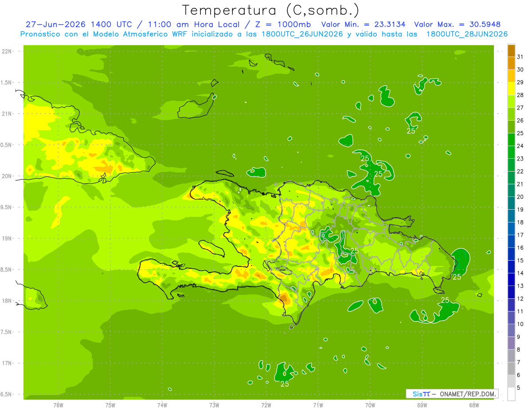Click the dark orange swatch above 31
The image size is (532, 411).
click(x=511, y=51)
